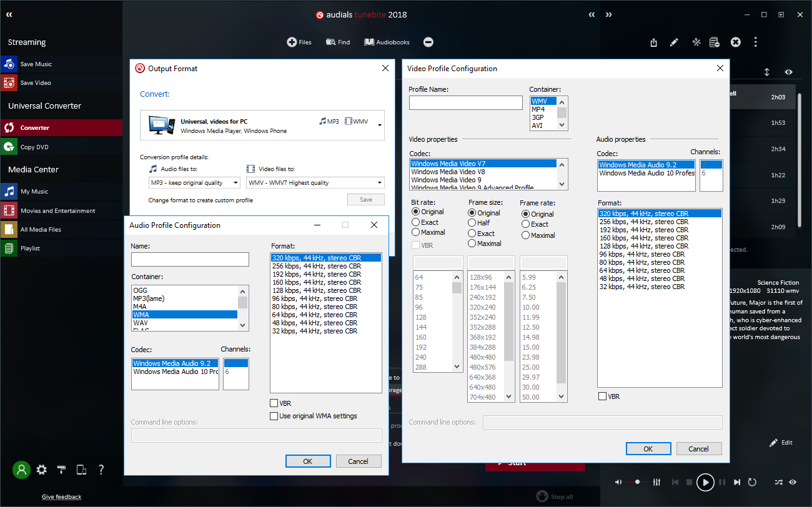812x507 pixels.
Task: Click OK in Video Profile Configuration
Action: (x=648, y=449)
